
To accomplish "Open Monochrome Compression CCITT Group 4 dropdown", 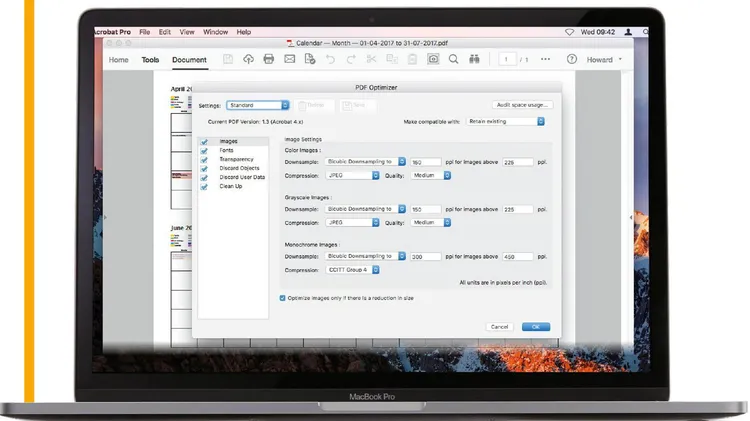I will (353, 270).
